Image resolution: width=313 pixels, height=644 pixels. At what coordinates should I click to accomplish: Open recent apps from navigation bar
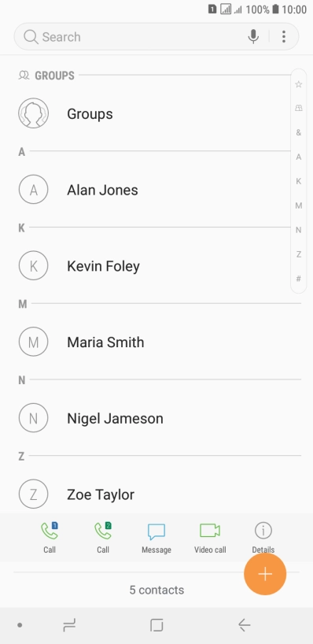click(x=69, y=625)
